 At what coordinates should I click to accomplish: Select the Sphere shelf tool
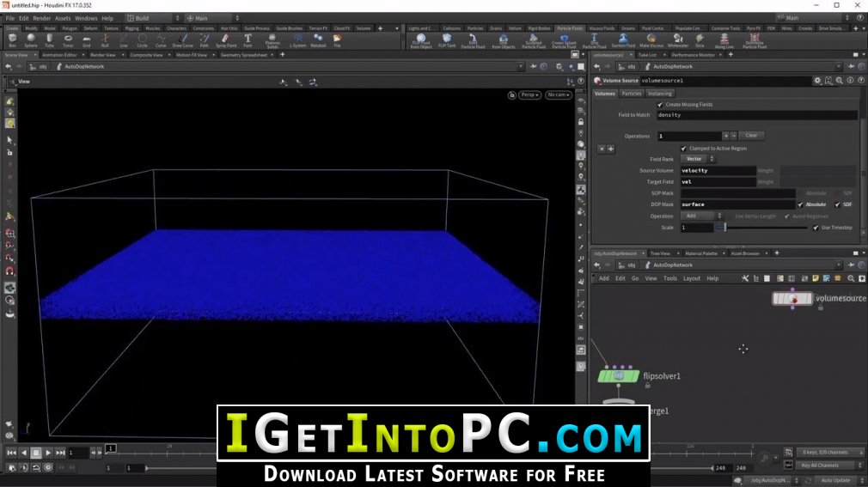tap(31, 40)
